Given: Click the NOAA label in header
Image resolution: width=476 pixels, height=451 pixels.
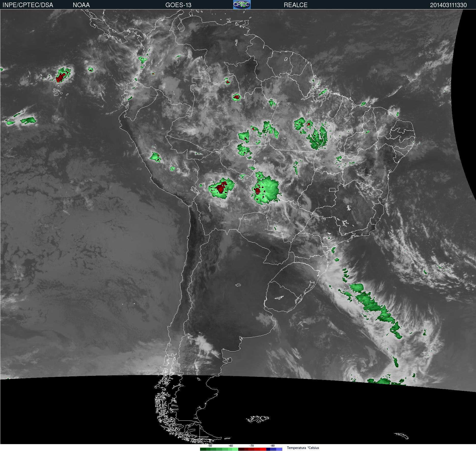Looking at the screenshot, I should pyautogui.click(x=81, y=5).
